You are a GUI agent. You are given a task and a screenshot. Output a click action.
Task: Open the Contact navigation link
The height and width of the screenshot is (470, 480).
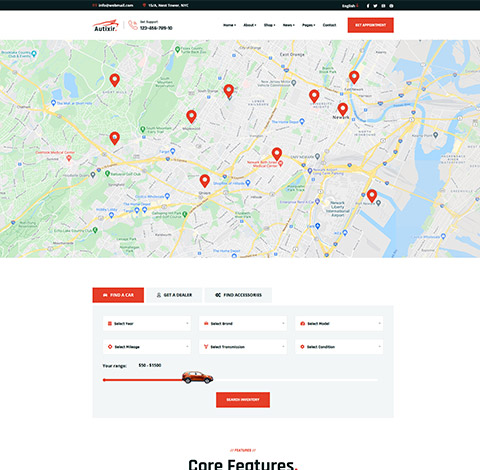click(x=329, y=25)
